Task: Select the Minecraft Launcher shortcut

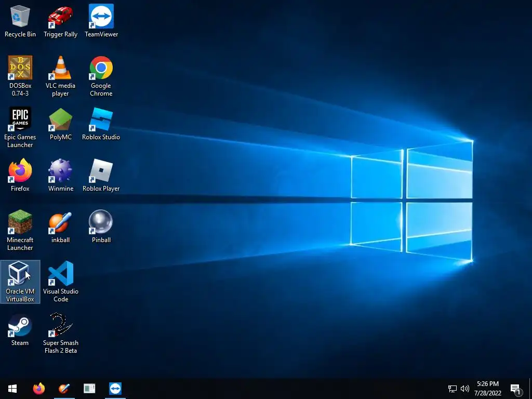Action: click(x=20, y=231)
